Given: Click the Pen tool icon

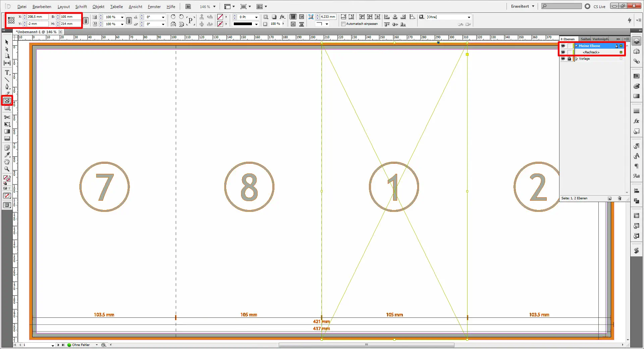Looking at the screenshot, I should [7, 87].
